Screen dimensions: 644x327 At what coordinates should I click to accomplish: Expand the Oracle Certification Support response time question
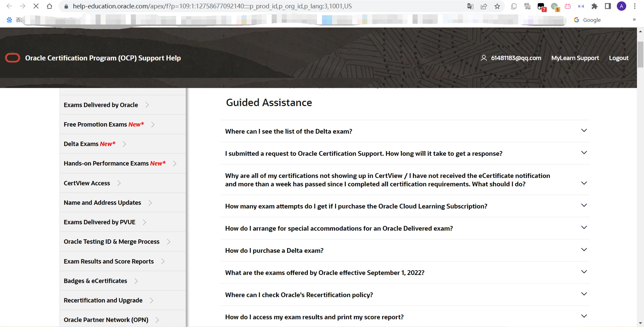[x=405, y=153]
